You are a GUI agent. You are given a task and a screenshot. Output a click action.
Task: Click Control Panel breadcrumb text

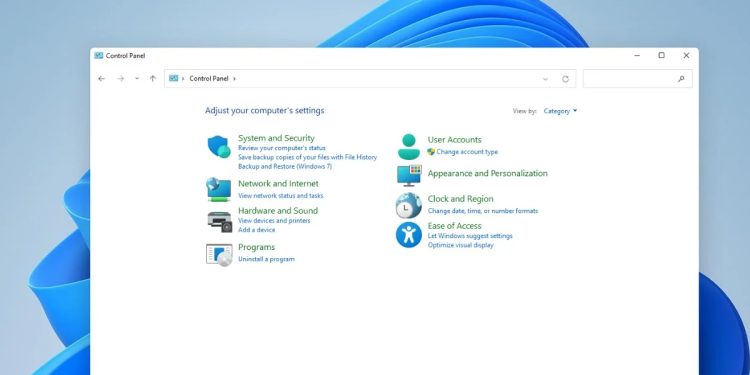tap(209, 78)
